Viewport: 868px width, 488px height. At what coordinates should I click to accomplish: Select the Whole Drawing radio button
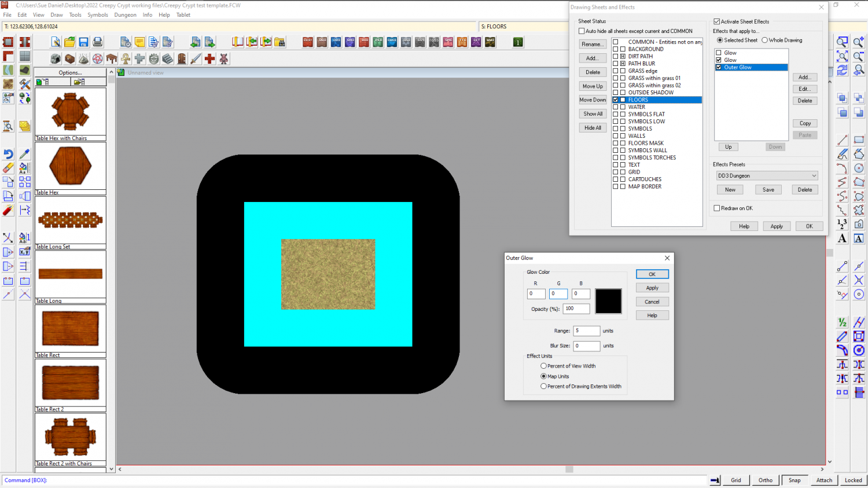click(x=765, y=41)
